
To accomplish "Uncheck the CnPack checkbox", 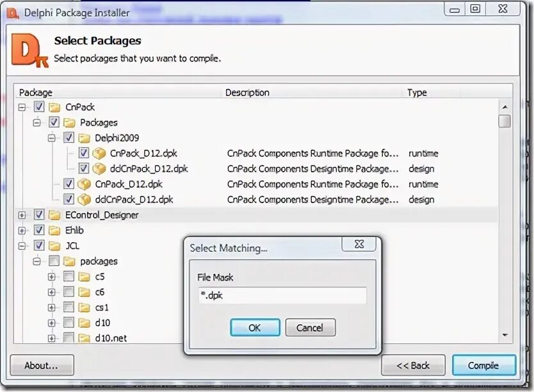I will pos(39,107).
